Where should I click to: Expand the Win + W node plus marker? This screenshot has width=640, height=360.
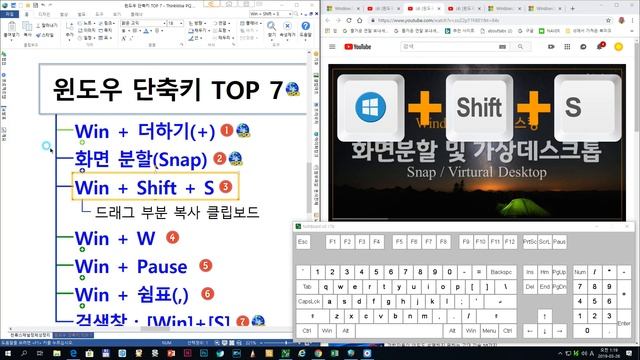(82, 249)
